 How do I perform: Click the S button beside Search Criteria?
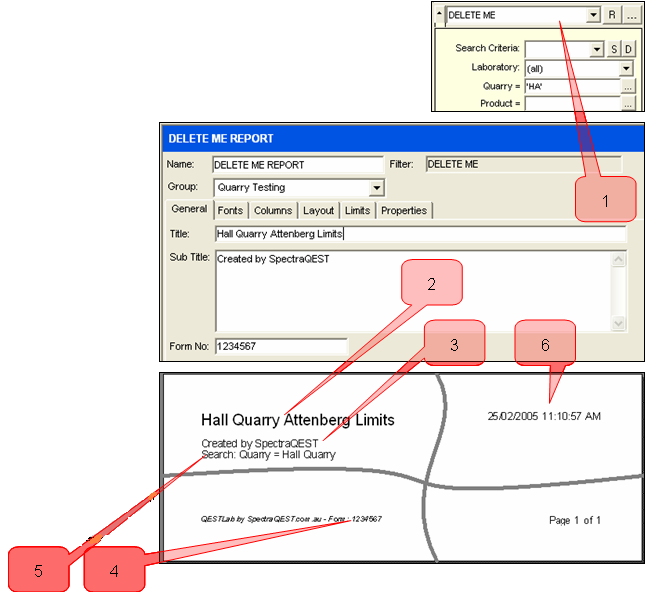click(614, 49)
